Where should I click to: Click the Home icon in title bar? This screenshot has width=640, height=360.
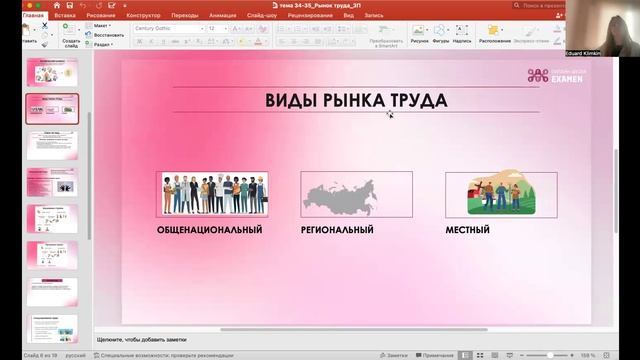click(57, 5)
